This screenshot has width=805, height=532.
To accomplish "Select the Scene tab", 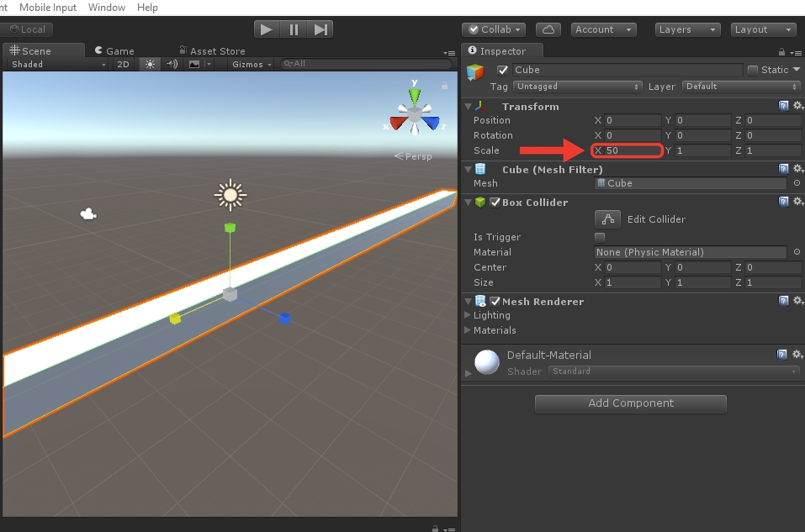I will pos(43,50).
